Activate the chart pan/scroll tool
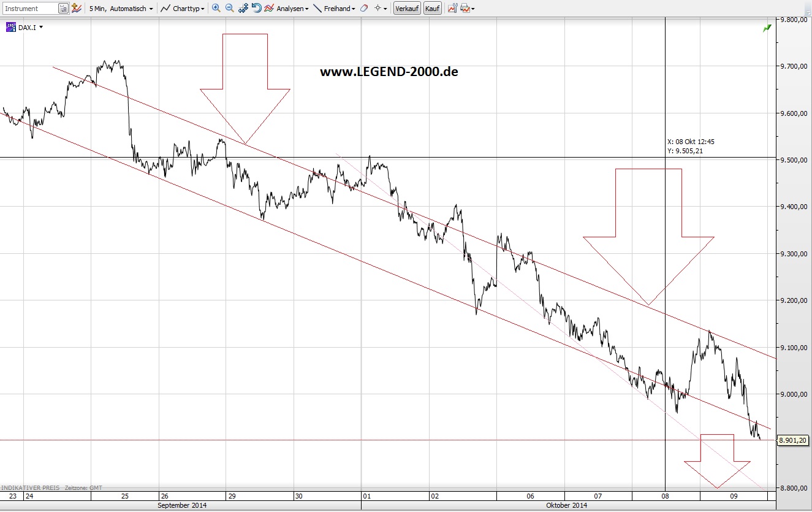 [242, 8]
